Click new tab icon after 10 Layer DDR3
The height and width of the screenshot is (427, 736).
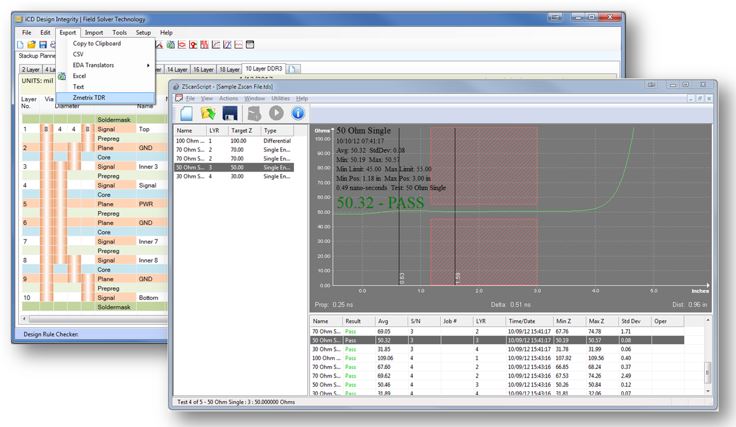click(293, 69)
